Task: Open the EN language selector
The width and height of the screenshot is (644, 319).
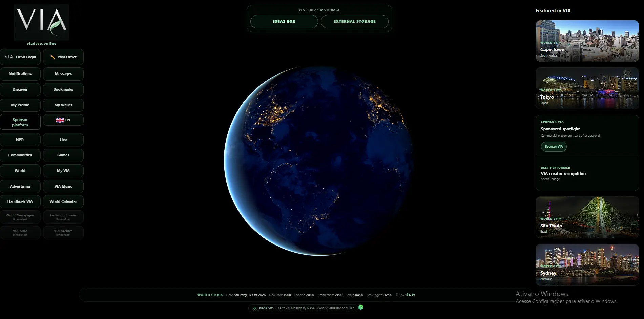Action: click(63, 120)
